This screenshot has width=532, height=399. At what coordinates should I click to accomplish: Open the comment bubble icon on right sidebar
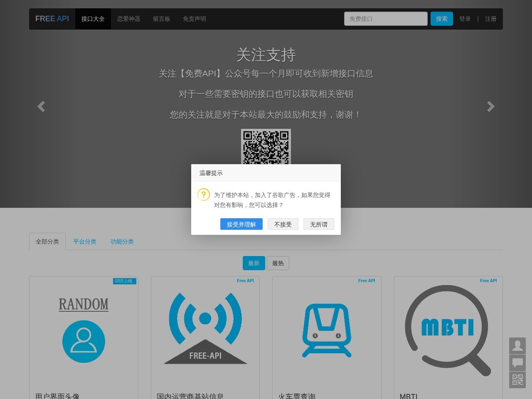tap(517, 363)
